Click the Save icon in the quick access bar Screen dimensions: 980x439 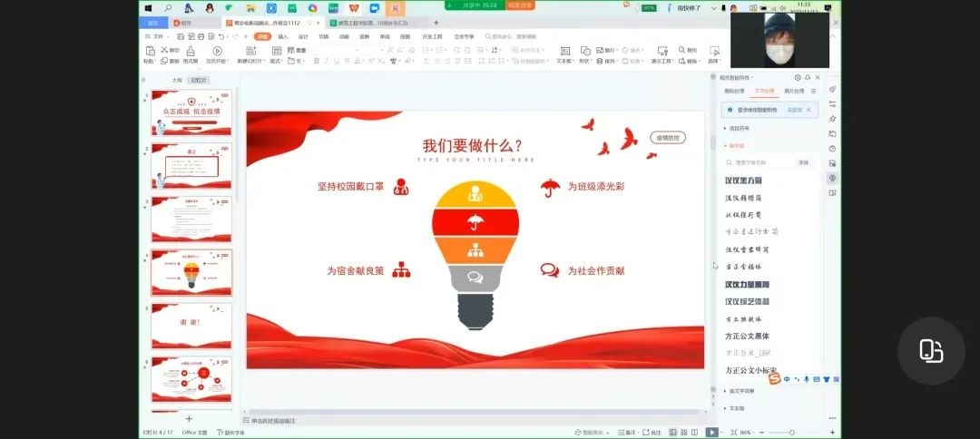pos(181,36)
